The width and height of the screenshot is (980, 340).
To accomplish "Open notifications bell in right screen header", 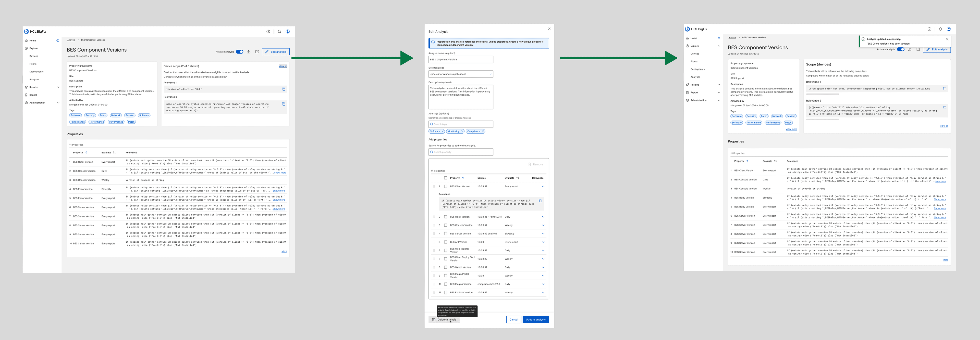I will tap(940, 29).
